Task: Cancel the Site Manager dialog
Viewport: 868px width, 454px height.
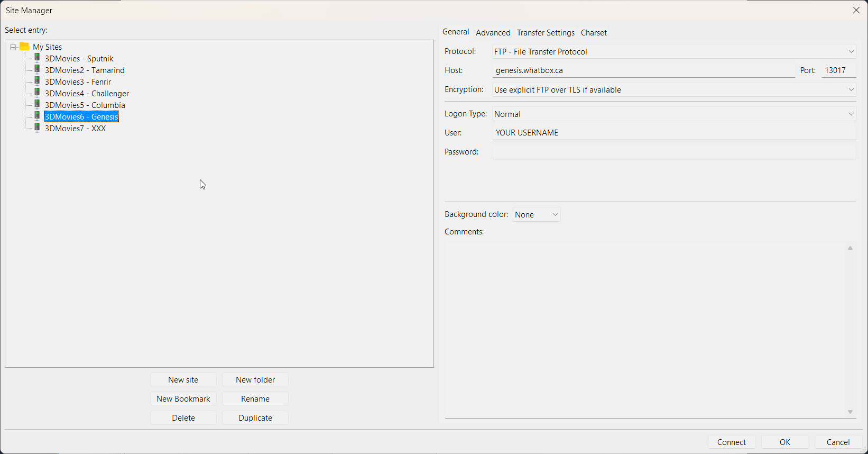Action: (x=838, y=442)
